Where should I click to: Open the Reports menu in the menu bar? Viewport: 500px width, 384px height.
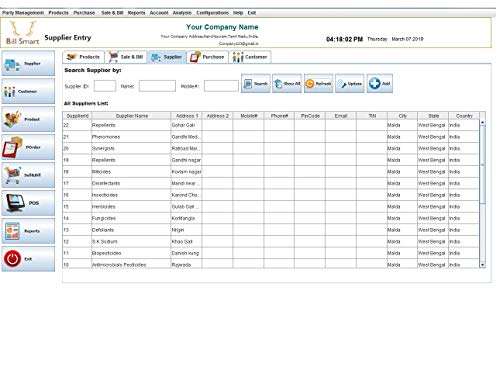136,13
